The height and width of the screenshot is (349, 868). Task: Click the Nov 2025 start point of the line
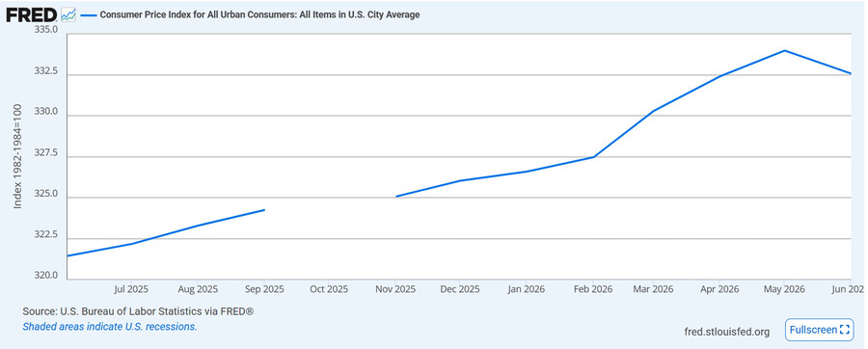click(x=396, y=197)
